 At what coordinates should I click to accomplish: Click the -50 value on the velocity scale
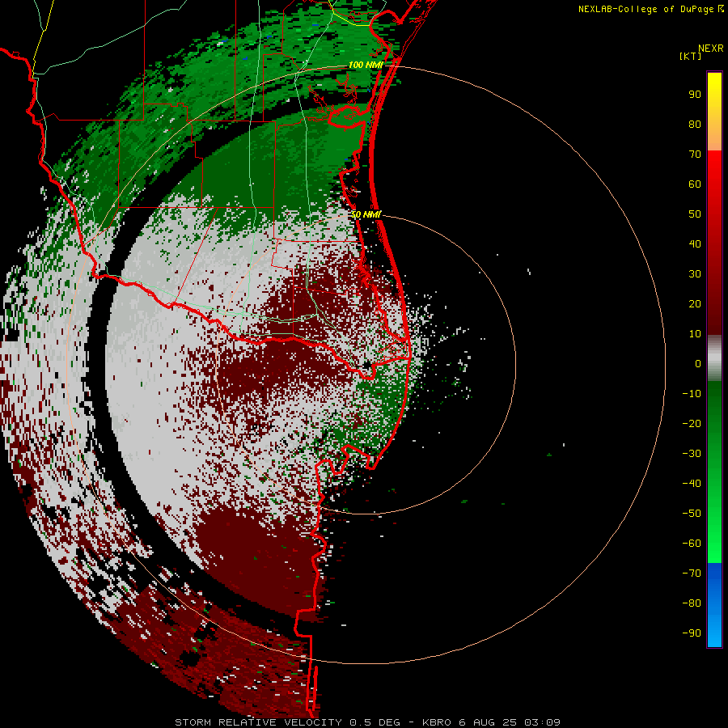click(692, 514)
